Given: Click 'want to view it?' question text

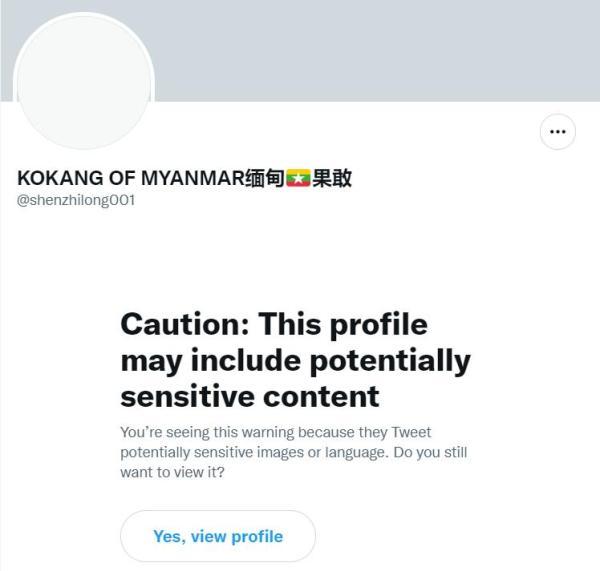Looking at the screenshot, I should (x=172, y=472).
